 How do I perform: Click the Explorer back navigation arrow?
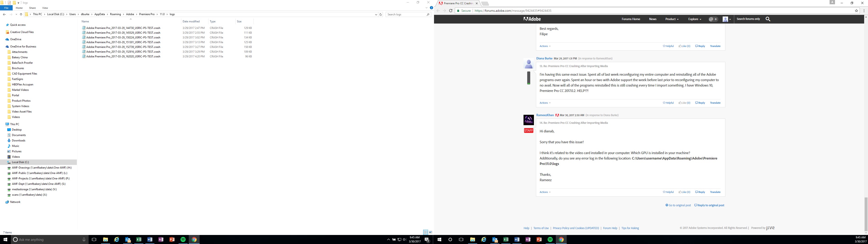[4, 14]
